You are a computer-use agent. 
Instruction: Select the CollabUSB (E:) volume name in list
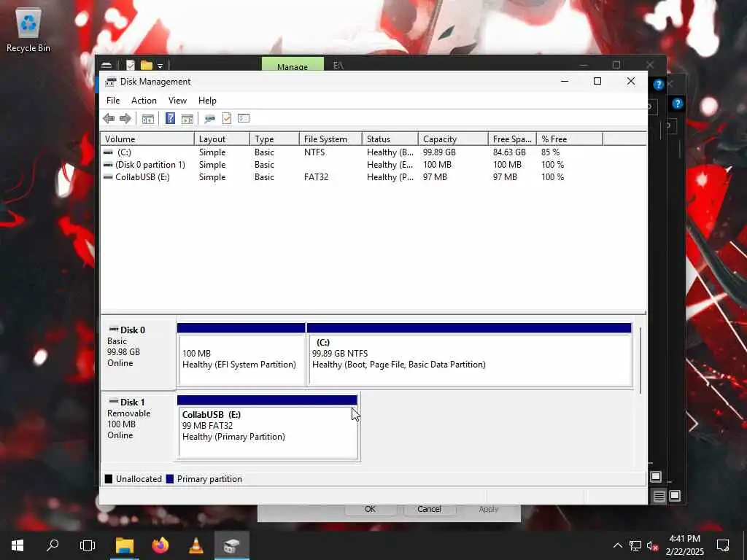point(142,177)
